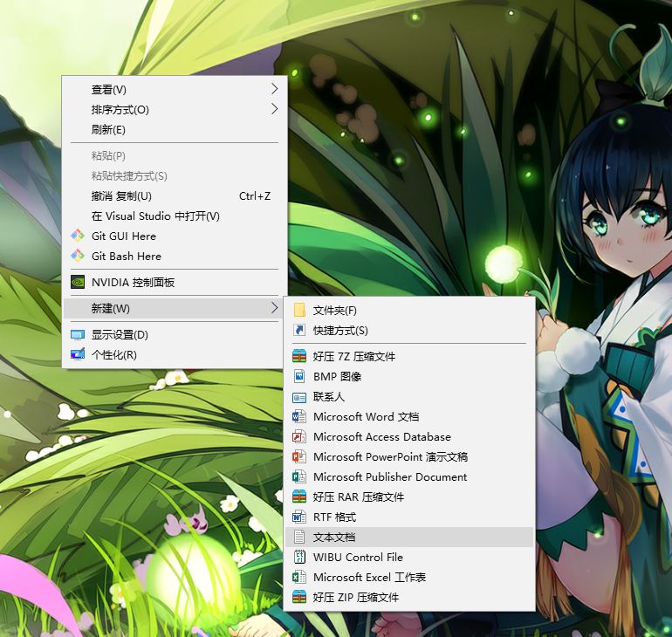Select 在 Visual Studio 中打开(V)

pos(175,216)
